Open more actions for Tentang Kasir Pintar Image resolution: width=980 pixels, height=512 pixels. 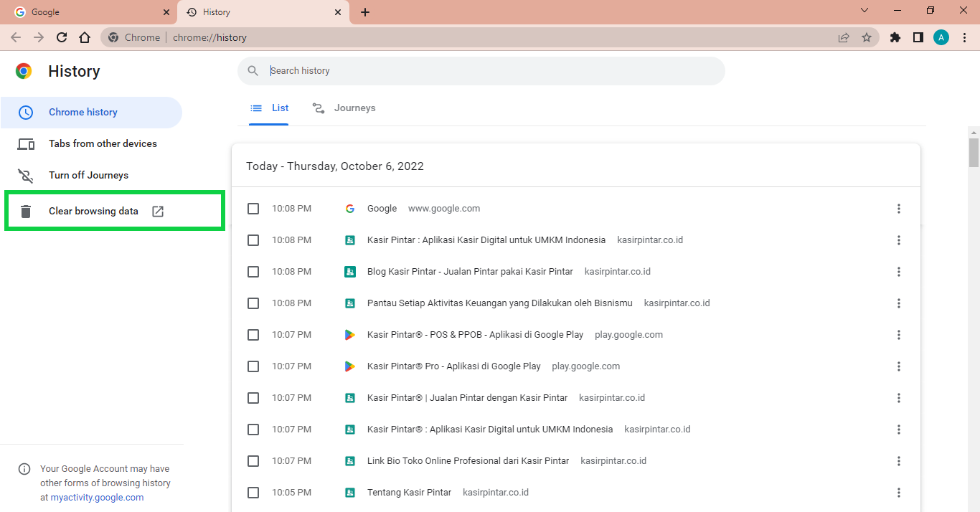[x=899, y=493]
